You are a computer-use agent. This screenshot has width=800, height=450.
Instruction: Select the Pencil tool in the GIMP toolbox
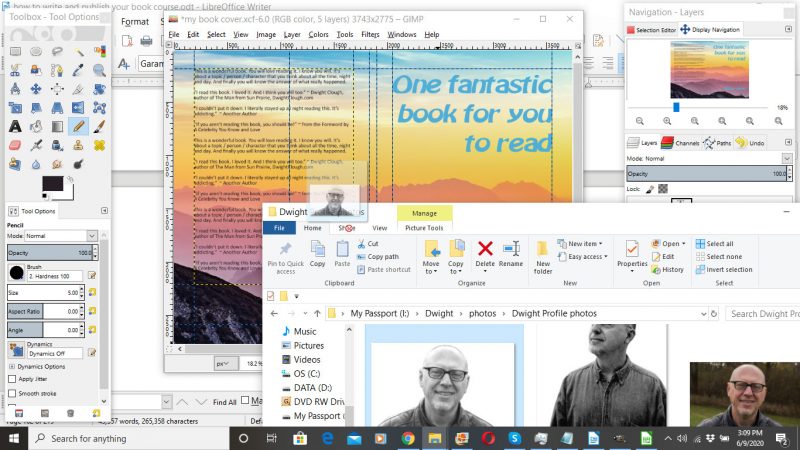pyautogui.click(x=79, y=126)
